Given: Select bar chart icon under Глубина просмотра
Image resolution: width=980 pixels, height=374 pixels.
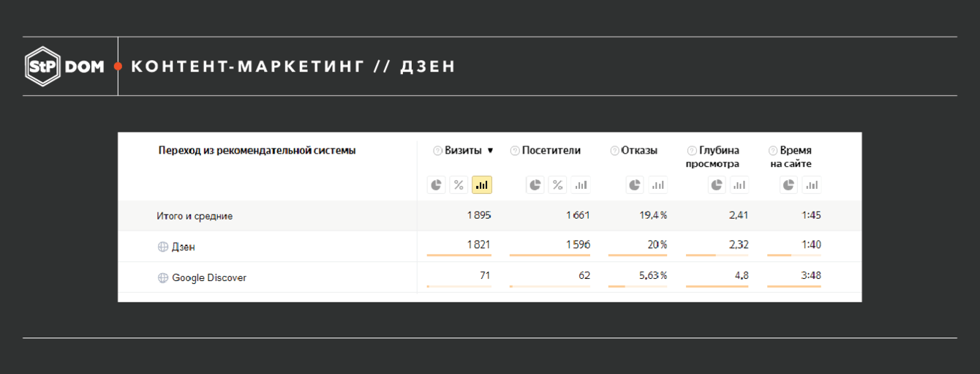Looking at the screenshot, I should tap(739, 185).
